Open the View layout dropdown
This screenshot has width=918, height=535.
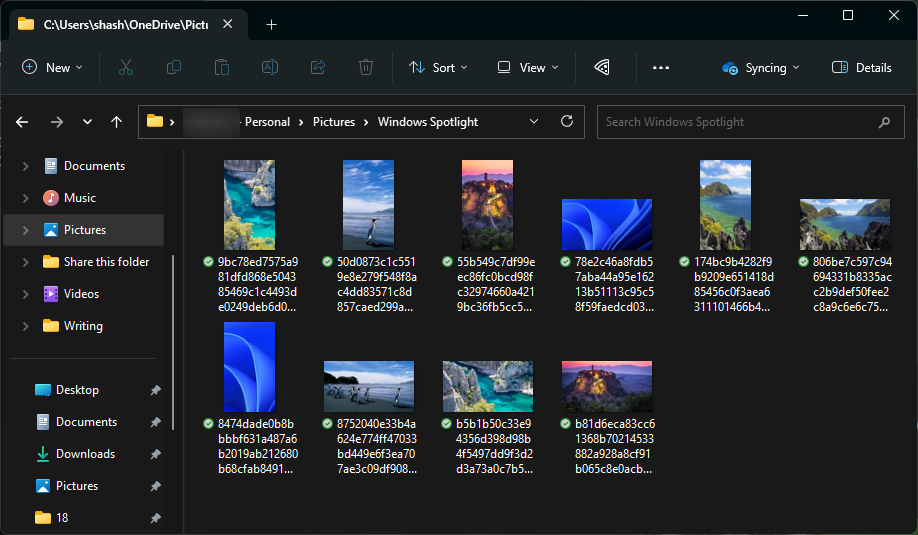pos(527,67)
